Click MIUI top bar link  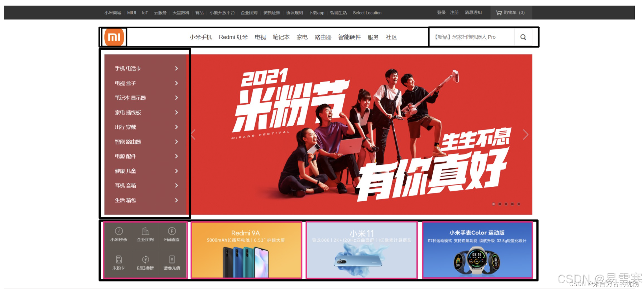132,13
